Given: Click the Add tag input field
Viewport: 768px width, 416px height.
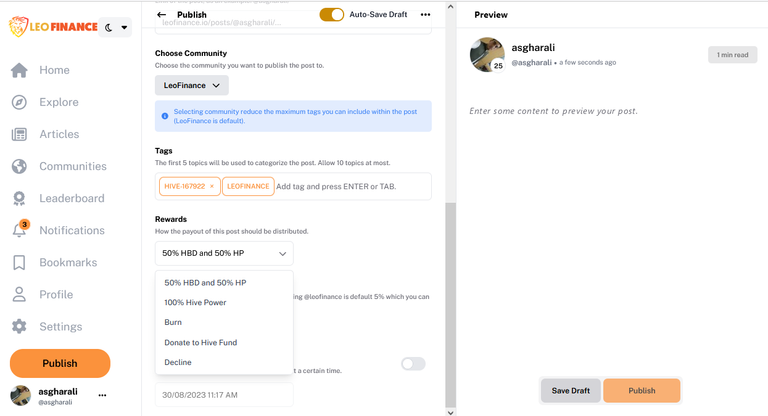Looking at the screenshot, I should click(352, 186).
